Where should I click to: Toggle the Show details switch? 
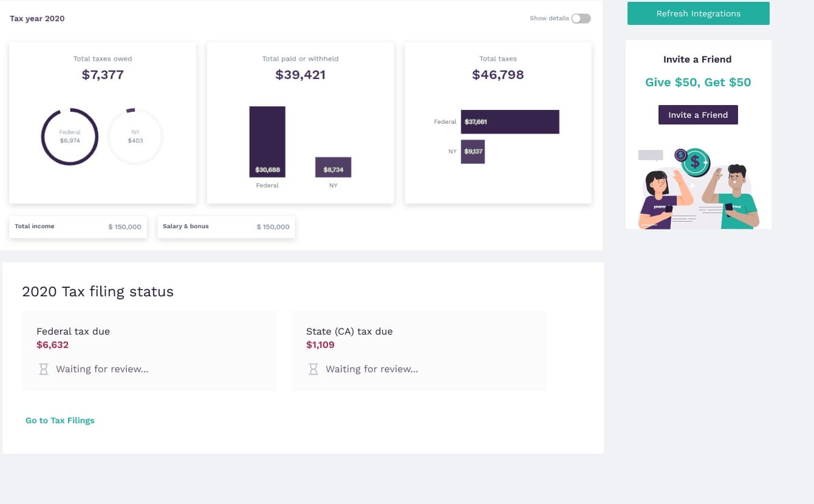pos(581,18)
